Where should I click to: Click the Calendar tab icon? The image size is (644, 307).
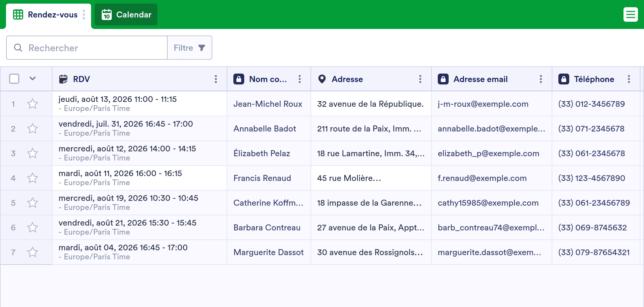click(x=107, y=14)
